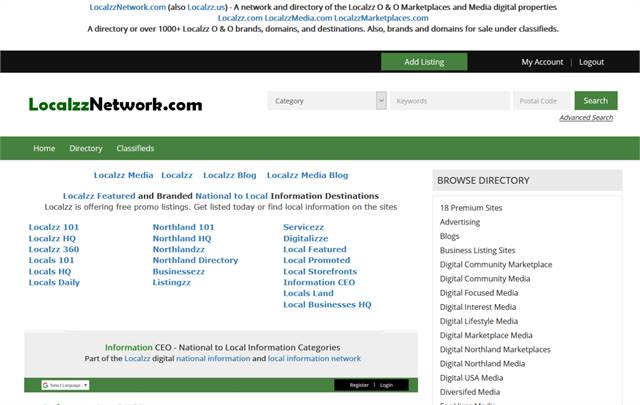Viewport: 640px width, 405px height.
Task: Open Locals Daily link
Action: [54, 283]
